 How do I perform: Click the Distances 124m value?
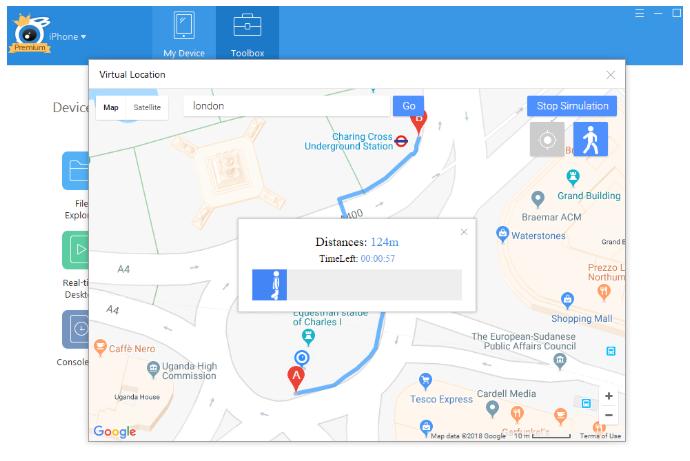pos(385,242)
